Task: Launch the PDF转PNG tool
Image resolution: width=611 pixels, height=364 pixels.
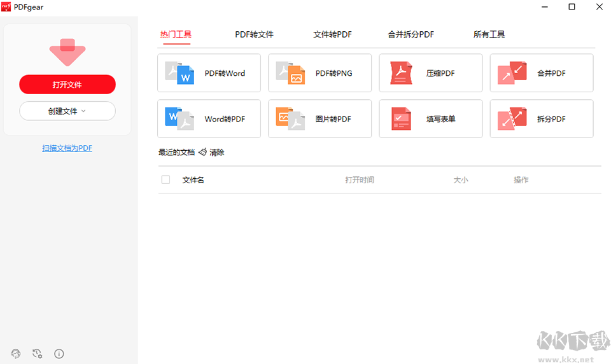Action: click(320, 73)
